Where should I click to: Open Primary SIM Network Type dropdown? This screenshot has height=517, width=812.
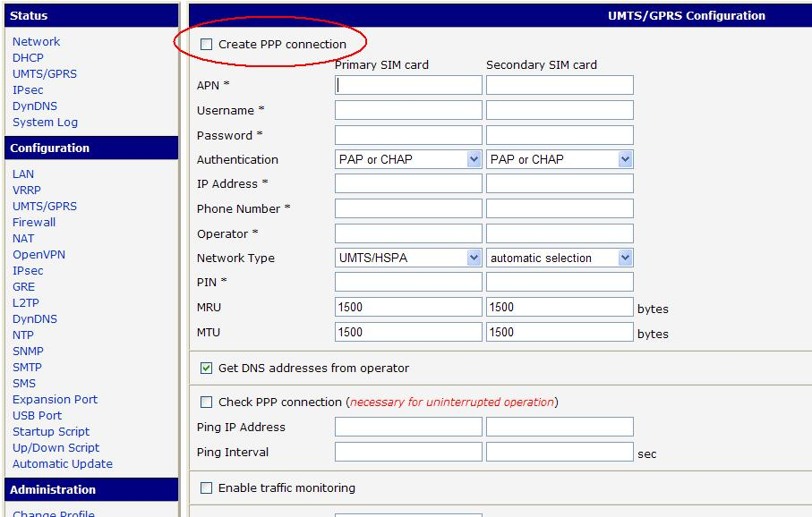click(x=408, y=258)
